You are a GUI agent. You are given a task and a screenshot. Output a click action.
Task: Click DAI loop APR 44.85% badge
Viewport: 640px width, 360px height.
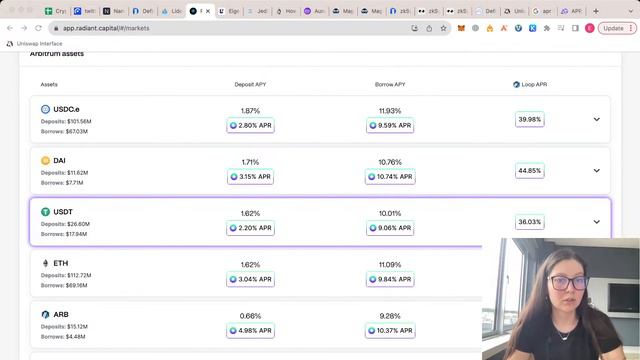(x=529, y=171)
